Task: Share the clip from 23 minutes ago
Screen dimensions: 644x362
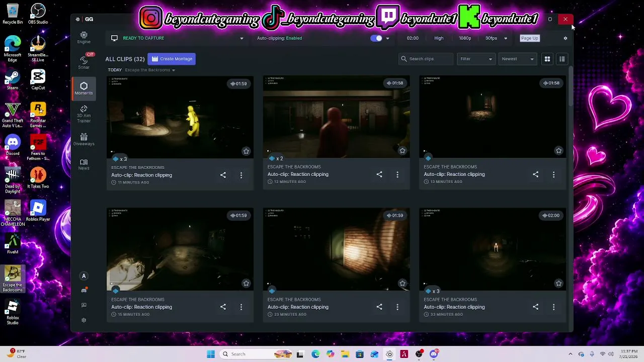Action: click(x=379, y=307)
